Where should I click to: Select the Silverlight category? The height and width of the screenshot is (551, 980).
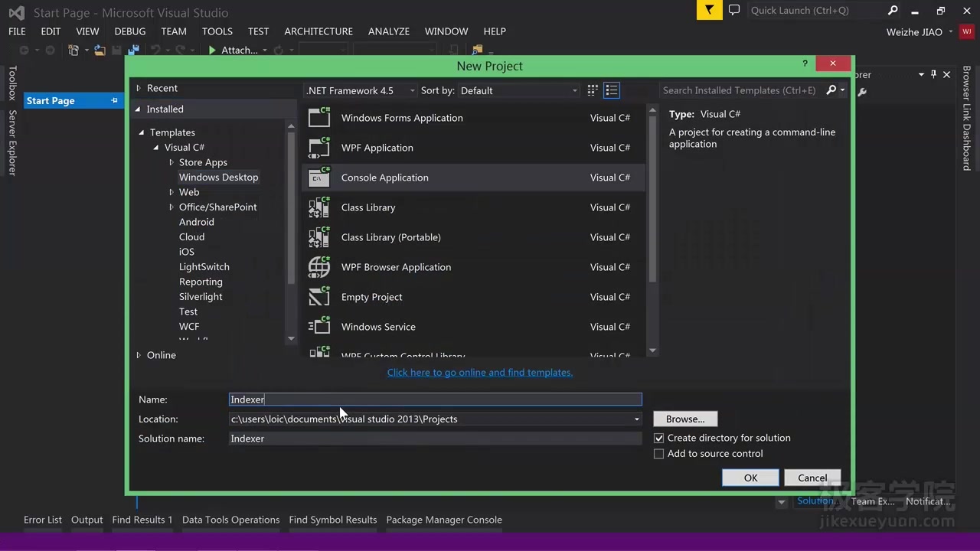[x=201, y=296]
